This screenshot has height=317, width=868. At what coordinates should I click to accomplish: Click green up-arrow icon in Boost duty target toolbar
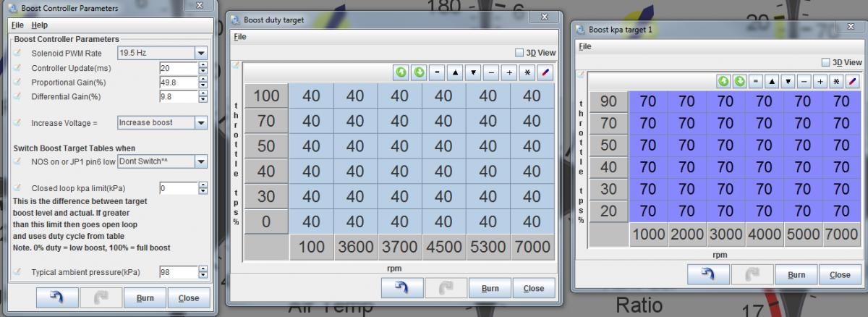coord(401,73)
